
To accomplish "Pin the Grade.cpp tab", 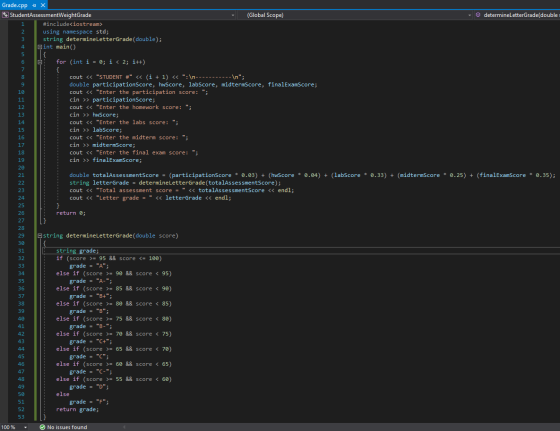I will [34, 5].
